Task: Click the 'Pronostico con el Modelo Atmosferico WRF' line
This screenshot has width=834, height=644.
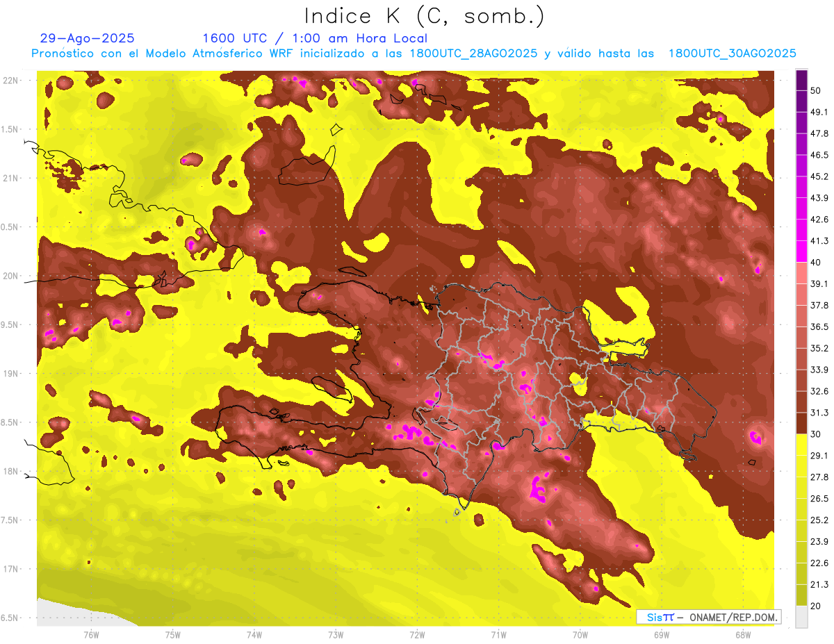Action: click(x=414, y=53)
